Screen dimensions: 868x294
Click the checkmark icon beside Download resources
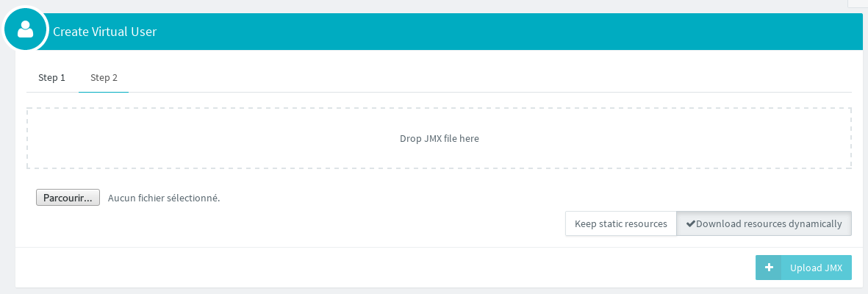(690, 224)
